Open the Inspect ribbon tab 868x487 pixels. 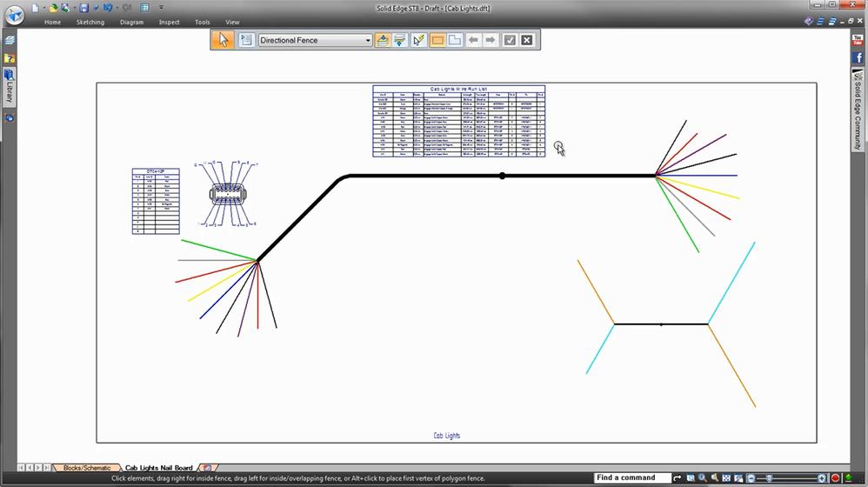click(x=169, y=22)
